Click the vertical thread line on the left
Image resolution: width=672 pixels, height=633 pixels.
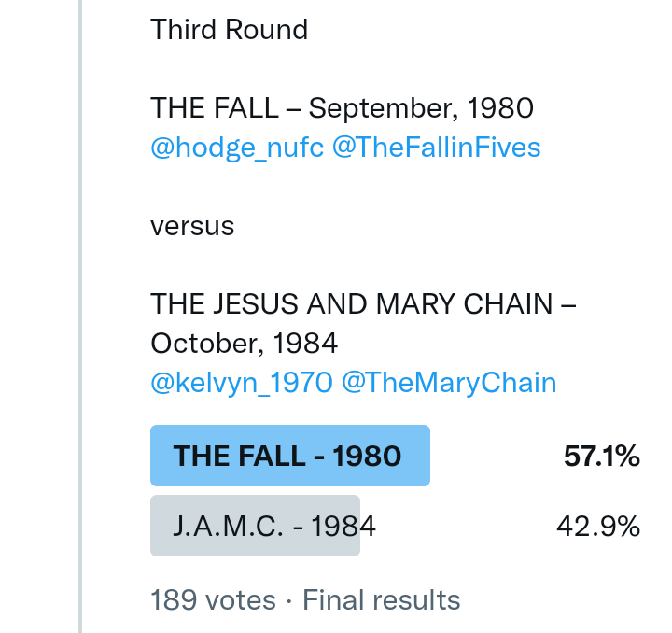pyautogui.click(x=80, y=317)
